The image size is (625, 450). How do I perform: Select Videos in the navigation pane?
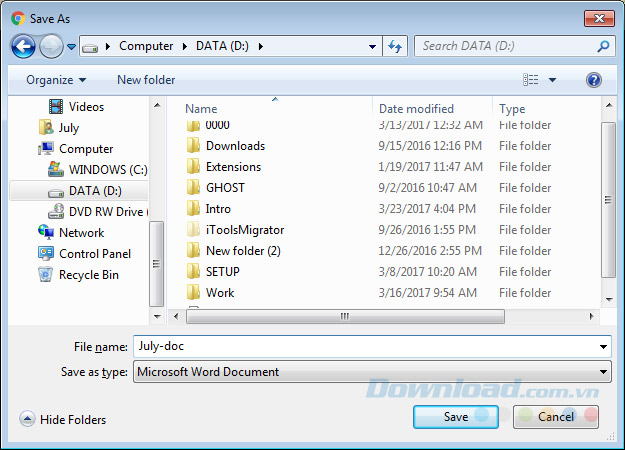click(86, 107)
